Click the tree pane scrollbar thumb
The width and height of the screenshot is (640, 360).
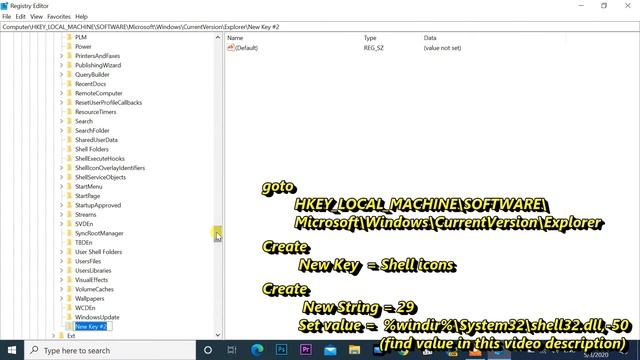point(218,234)
